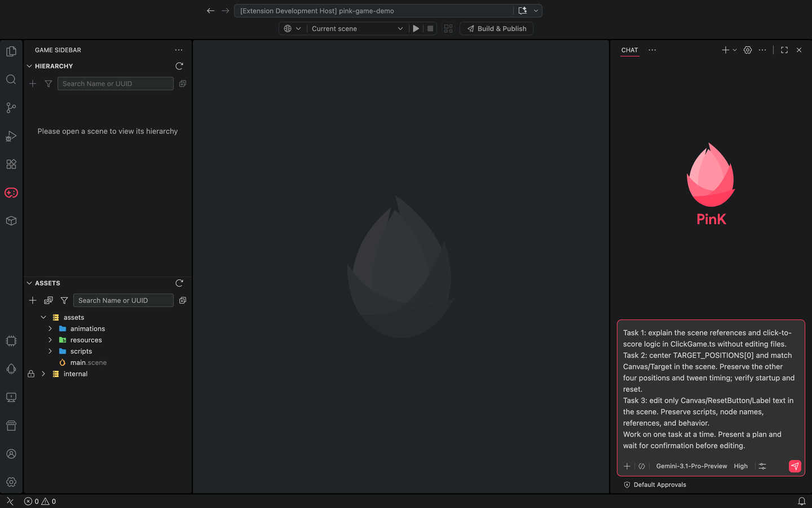Focus the hierarchy Search Name or UUID field
This screenshot has height=508, width=812.
pyautogui.click(x=116, y=84)
